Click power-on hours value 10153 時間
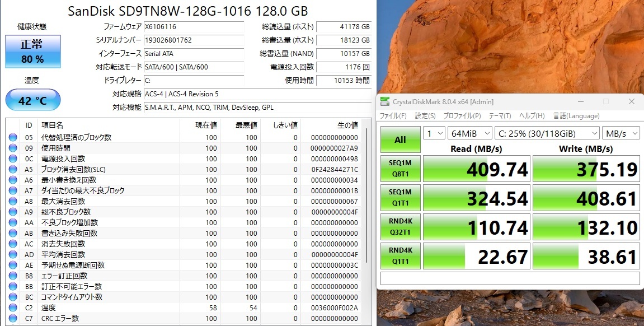The image size is (644, 326). coord(344,81)
